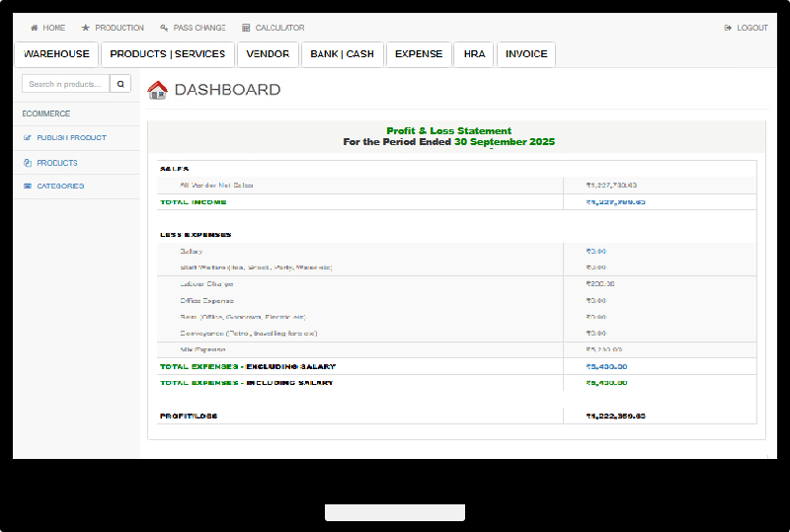Viewport: 790px width, 532px height.
Task: Click the Pass Change key icon
Action: coord(164,28)
